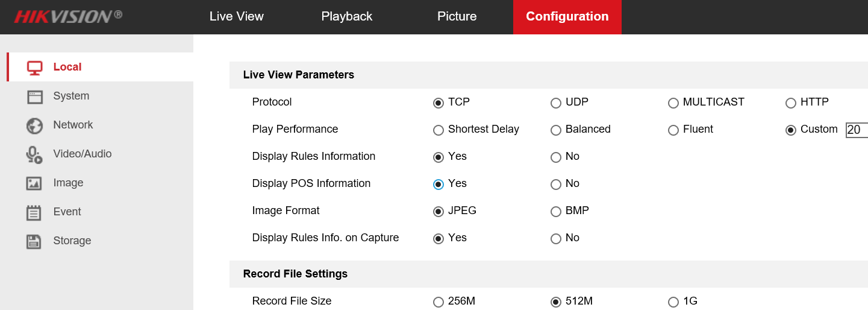Click the Local monitor icon in sidebar
This screenshot has height=310, width=868.
(34, 68)
